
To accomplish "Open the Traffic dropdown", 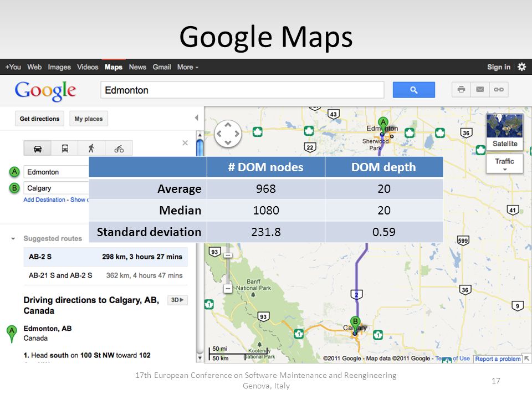I will 504,163.
